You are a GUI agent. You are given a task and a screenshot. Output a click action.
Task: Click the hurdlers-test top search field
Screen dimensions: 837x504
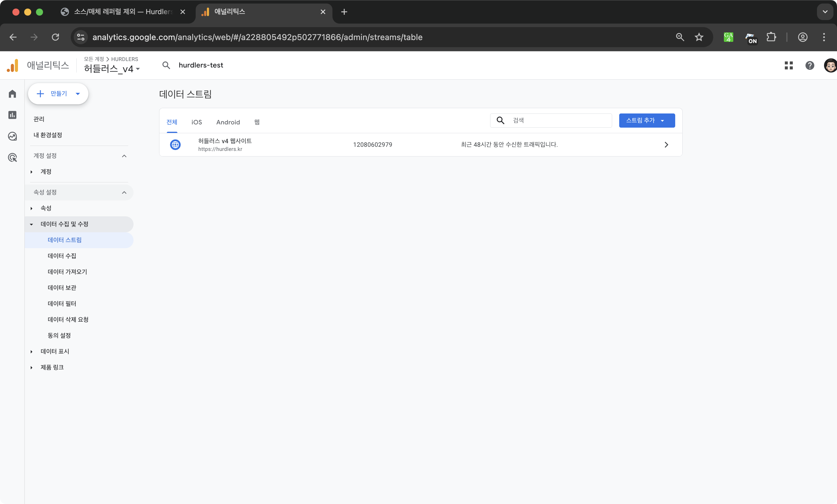click(x=201, y=65)
